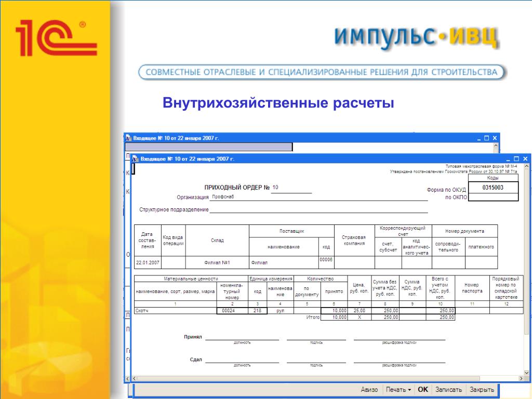Click the Закрыть button

click(482, 390)
